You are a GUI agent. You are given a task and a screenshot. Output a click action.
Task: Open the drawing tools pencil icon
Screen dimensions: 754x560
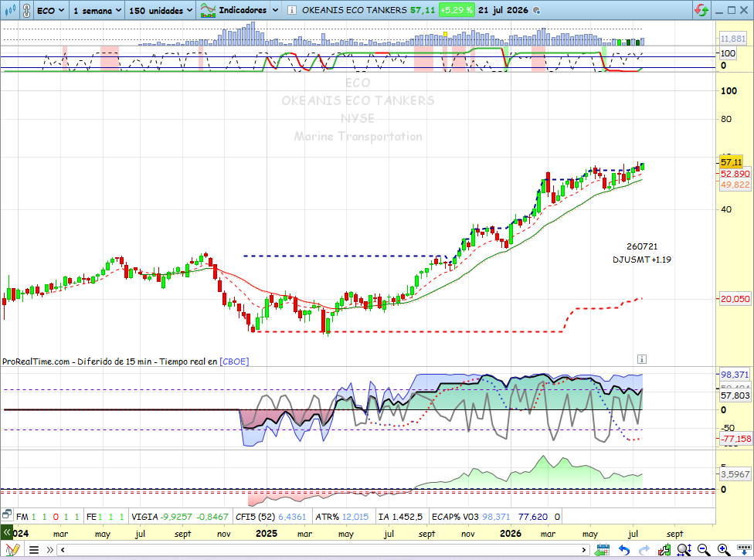click(x=12, y=549)
